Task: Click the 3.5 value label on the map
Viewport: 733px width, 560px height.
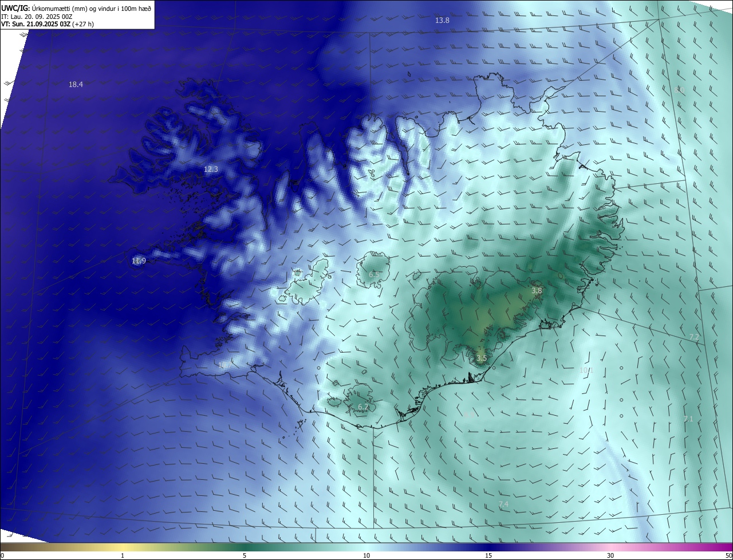Action: pyautogui.click(x=482, y=359)
